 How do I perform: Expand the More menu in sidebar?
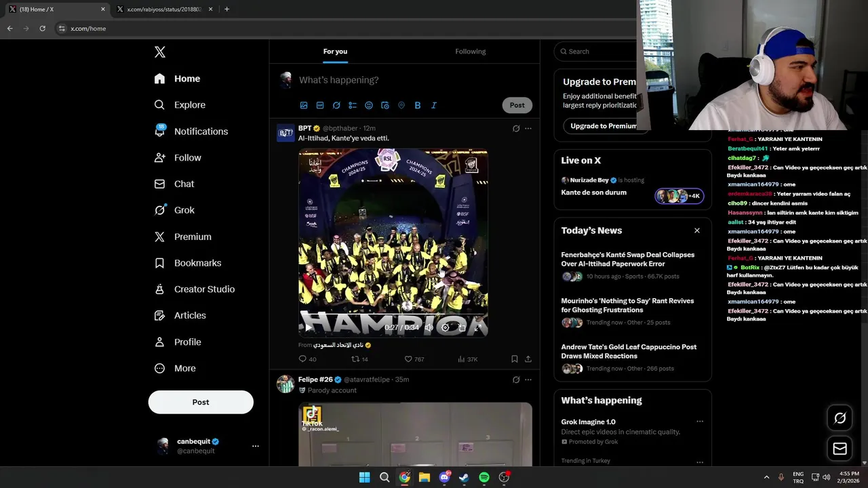coord(175,368)
